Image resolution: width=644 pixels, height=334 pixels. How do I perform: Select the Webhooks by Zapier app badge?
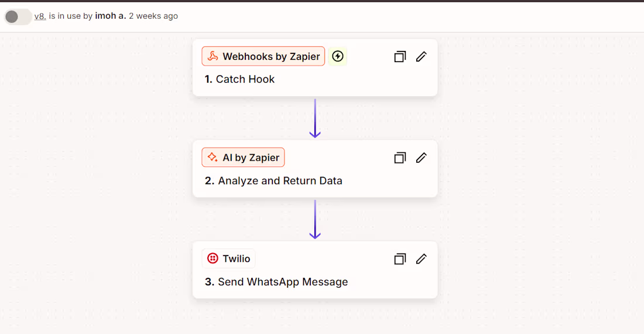263,56
